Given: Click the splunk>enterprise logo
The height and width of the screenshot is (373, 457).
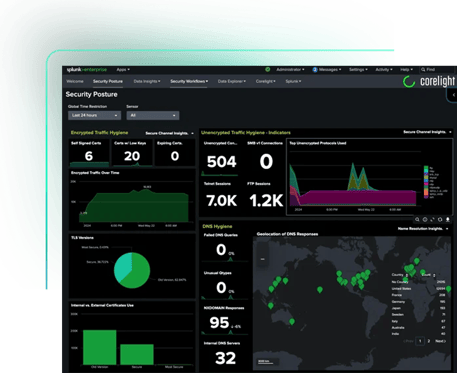Looking at the screenshot, I should (87, 70).
